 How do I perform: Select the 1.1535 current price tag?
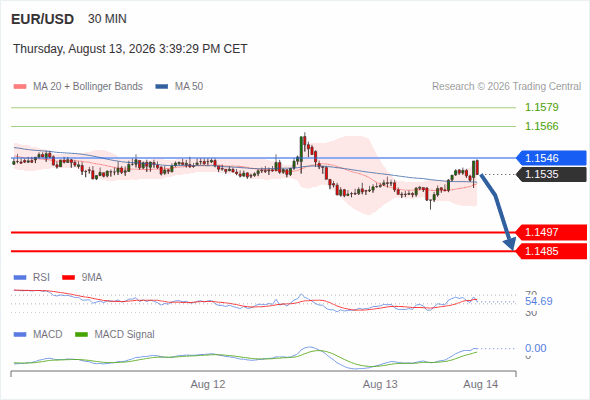(551, 175)
